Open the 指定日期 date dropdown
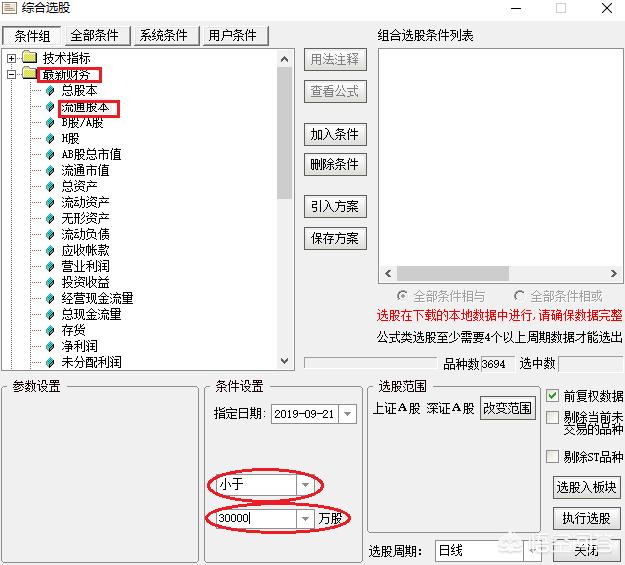This screenshot has width=625, height=565. (x=347, y=414)
